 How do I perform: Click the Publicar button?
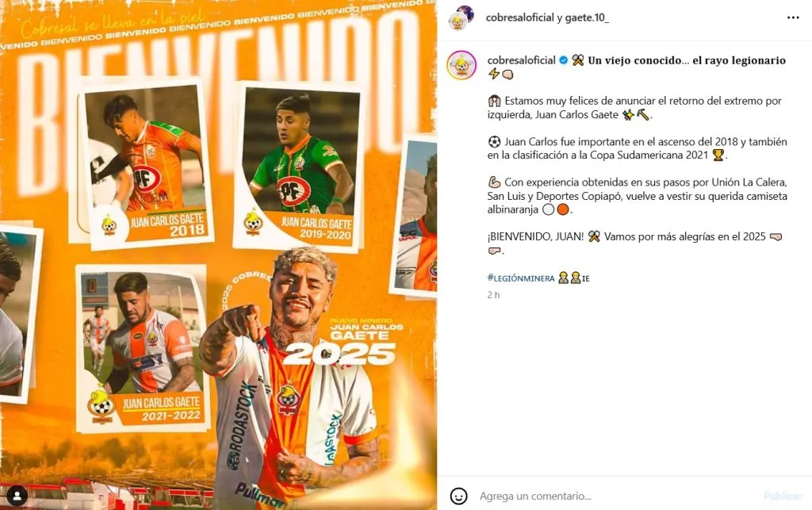pyautogui.click(x=783, y=496)
